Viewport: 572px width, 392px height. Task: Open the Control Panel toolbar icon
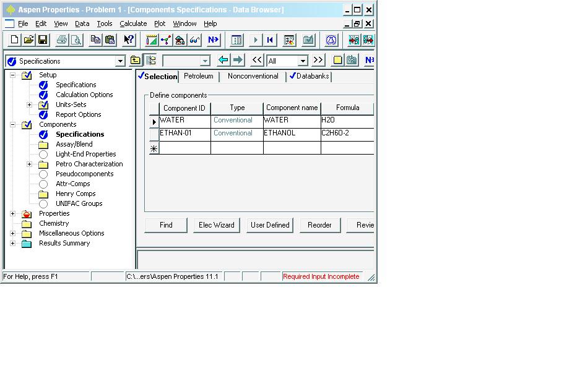236,40
